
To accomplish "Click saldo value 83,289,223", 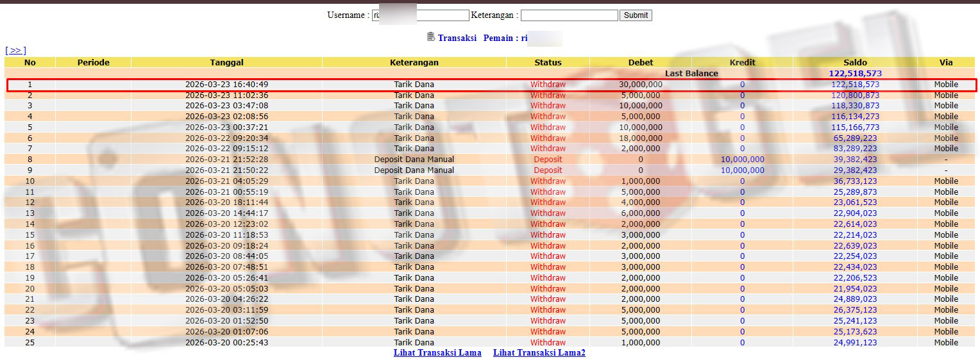I will pos(855,149).
